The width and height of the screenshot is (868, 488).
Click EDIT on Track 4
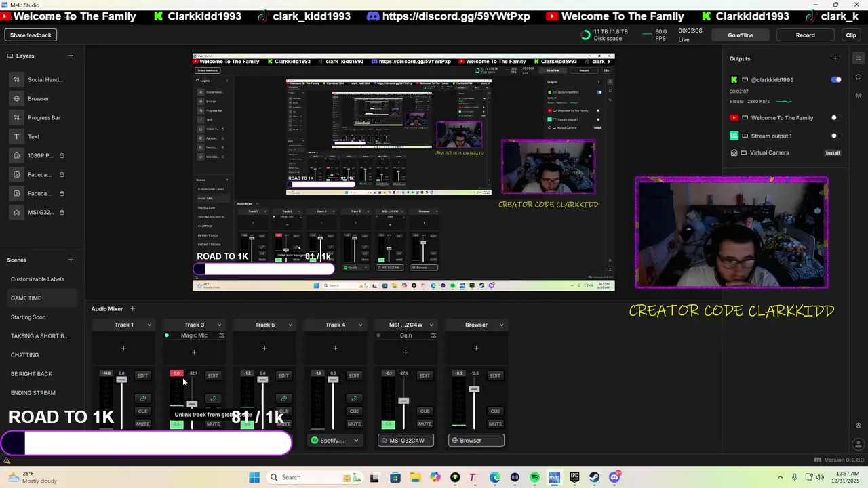point(354,375)
